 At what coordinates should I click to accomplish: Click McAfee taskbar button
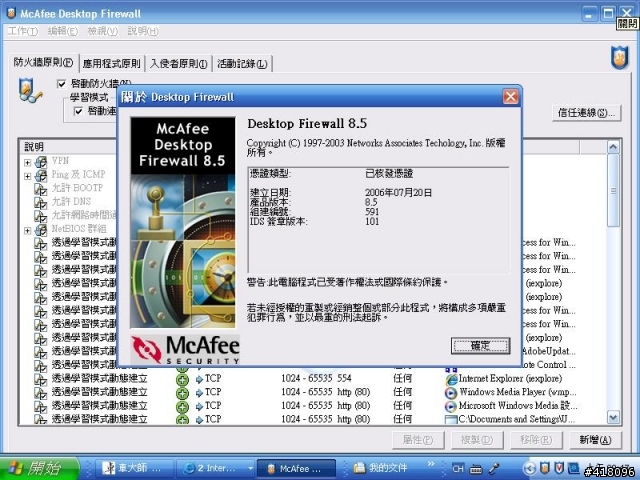tap(297, 468)
